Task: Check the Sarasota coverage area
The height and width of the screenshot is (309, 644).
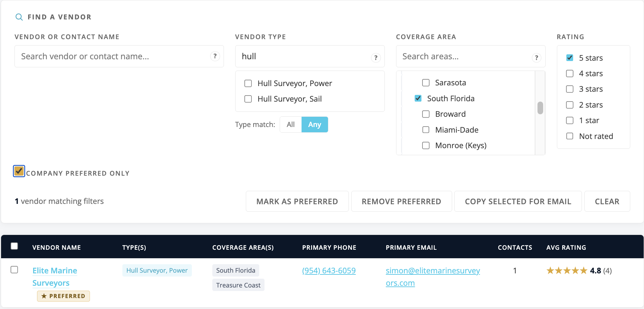Action: [426, 83]
